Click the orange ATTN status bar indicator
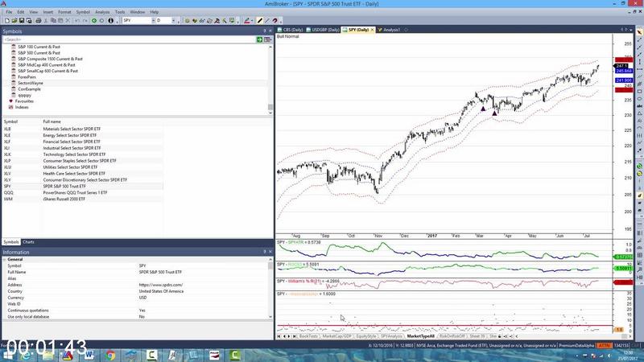Viewport: 644px width, 362px height. click(x=604, y=346)
